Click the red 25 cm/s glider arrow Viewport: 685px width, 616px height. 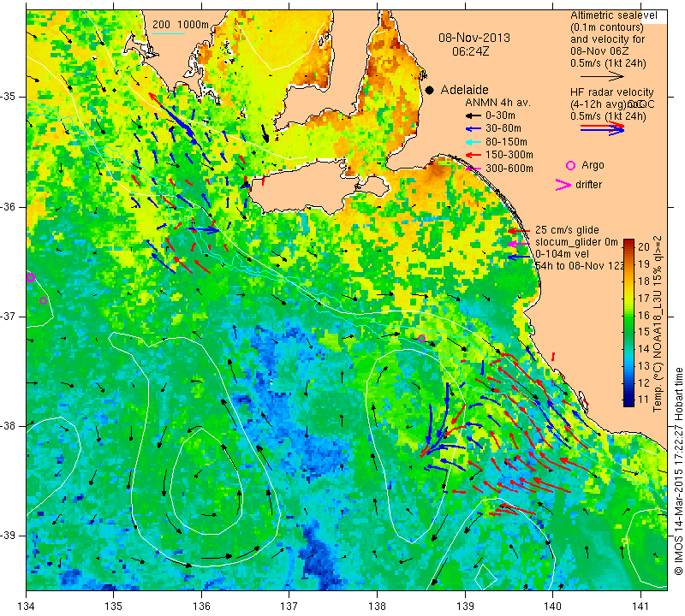tap(519, 231)
